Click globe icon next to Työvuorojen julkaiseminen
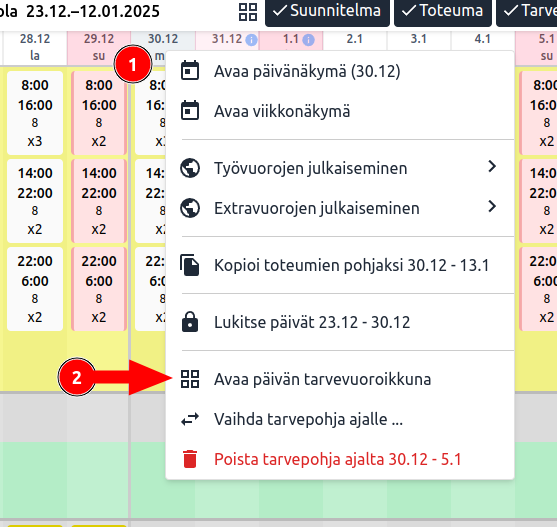Image resolution: width=557 pixels, height=527 pixels. (190, 168)
